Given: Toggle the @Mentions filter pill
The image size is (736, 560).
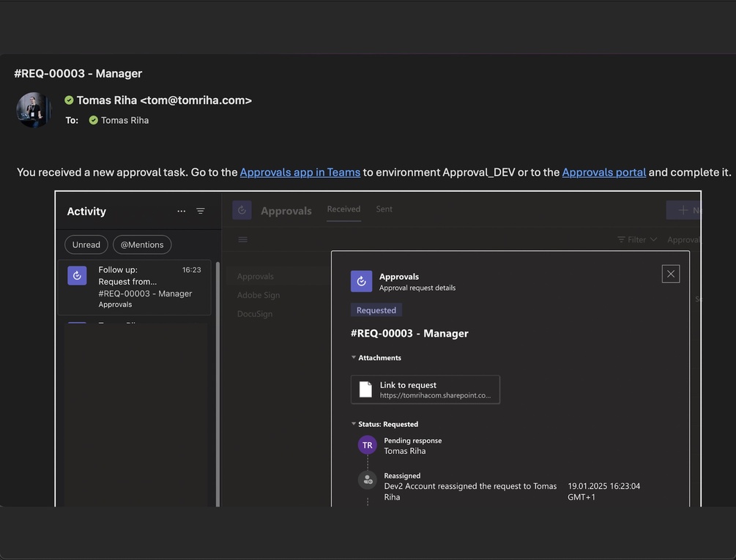Looking at the screenshot, I should pyautogui.click(x=142, y=244).
